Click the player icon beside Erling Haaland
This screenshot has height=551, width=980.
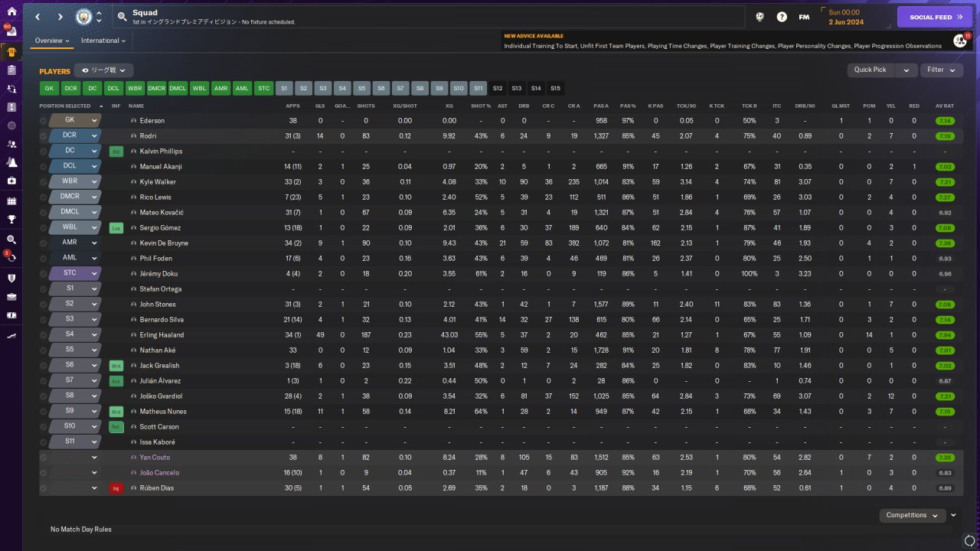coord(134,335)
